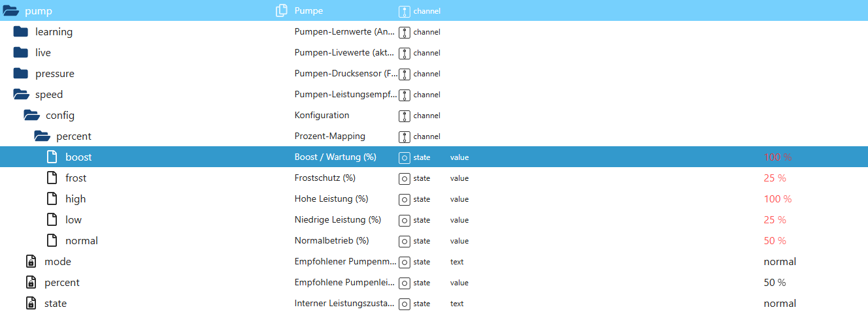Edit the frost value 25 %
868x316 pixels.
[775, 178]
